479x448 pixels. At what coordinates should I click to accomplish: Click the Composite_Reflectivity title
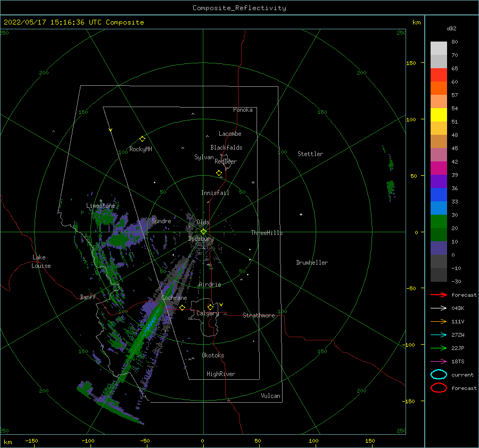point(240,8)
